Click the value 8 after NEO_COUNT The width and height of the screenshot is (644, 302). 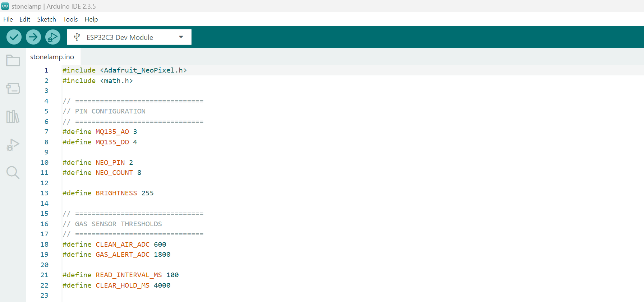(x=139, y=173)
